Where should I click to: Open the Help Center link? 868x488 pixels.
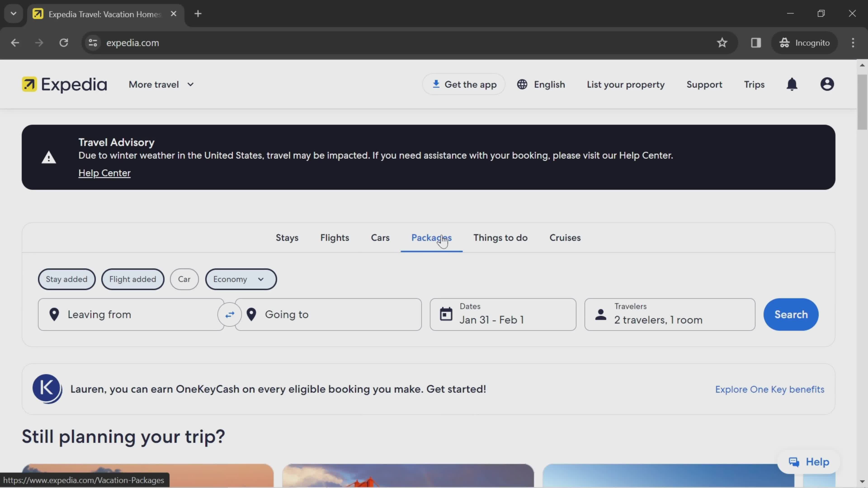[104, 173]
